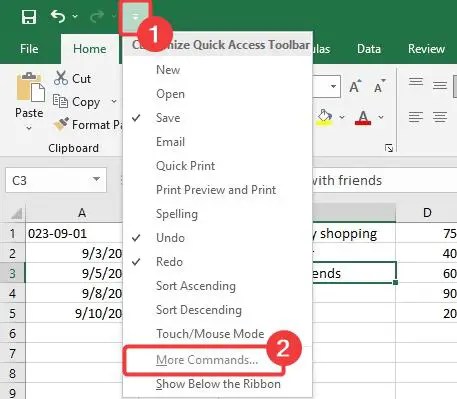457x399 pixels.
Task: Expand the Name Box dropdown arrow
Action: click(x=96, y=180)
